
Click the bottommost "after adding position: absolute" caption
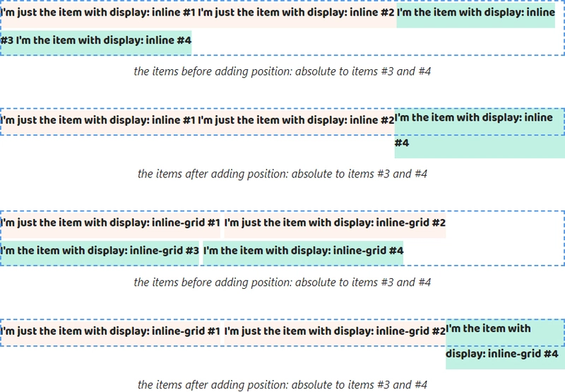(282, 385)
